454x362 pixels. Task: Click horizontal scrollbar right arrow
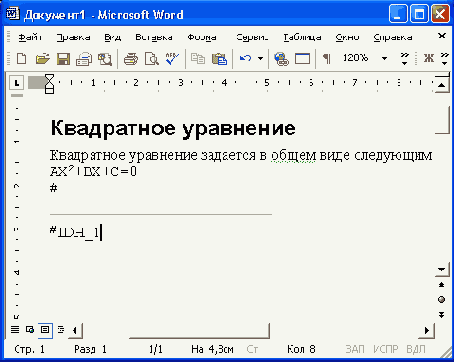coord(427,331)
